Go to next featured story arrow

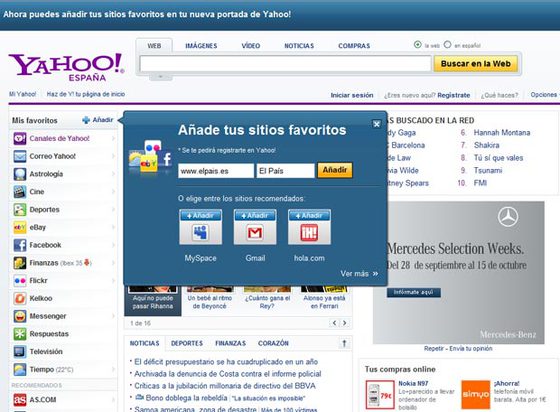point(345,323)
